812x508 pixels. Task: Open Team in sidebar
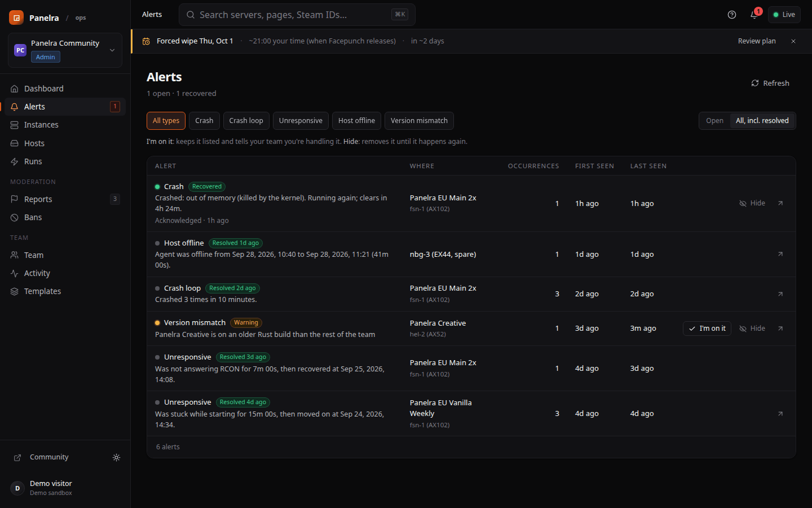[65, 255]
